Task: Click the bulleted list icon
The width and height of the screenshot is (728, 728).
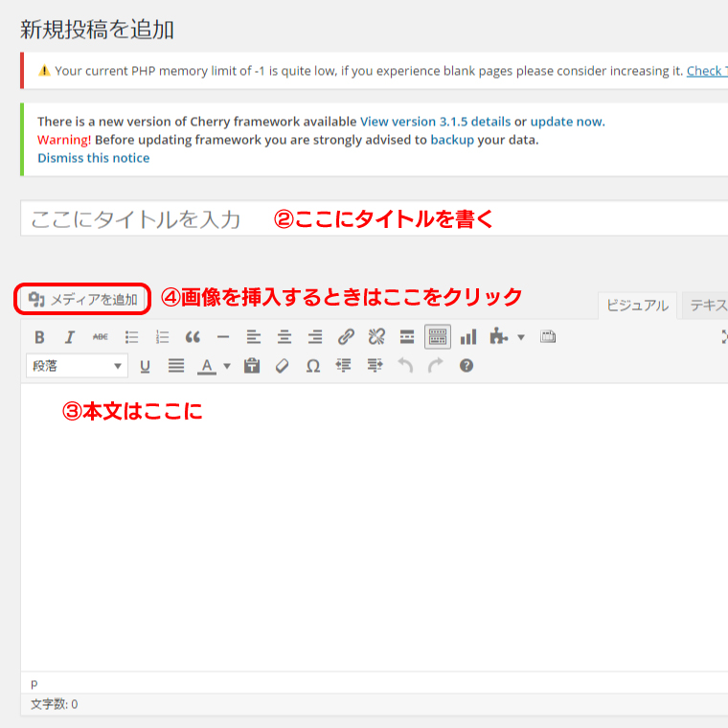Action: point(131,337)
